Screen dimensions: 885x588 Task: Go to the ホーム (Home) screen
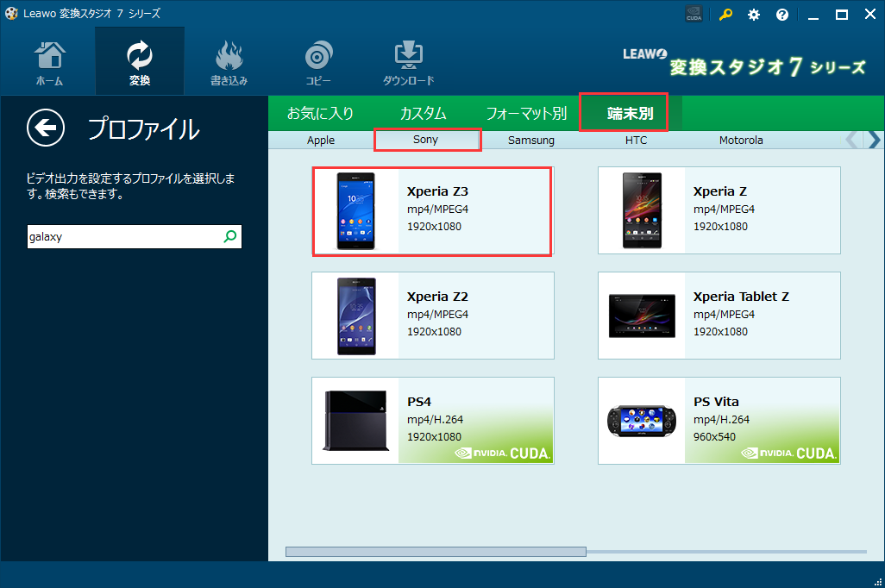(49, 60)
